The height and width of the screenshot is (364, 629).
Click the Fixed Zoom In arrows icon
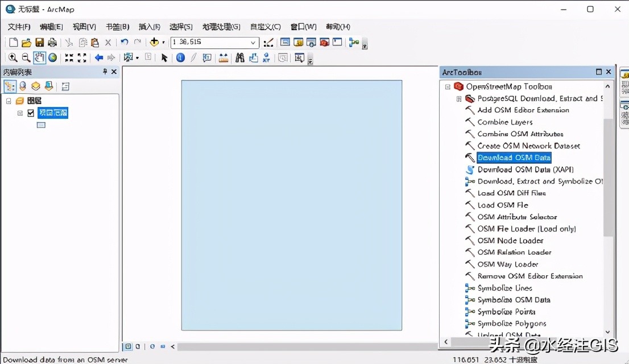pyautogui.click(x=69, y=58)
